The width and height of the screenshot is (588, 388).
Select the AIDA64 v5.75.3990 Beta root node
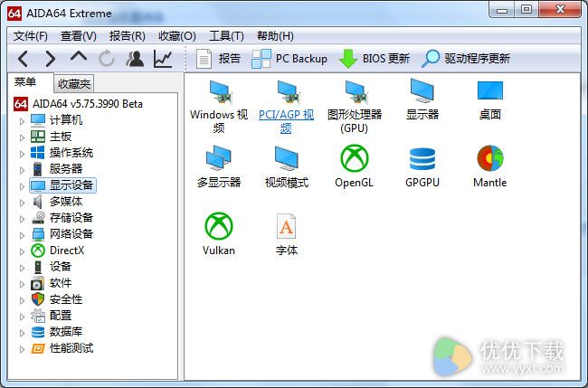pos(79,104)
